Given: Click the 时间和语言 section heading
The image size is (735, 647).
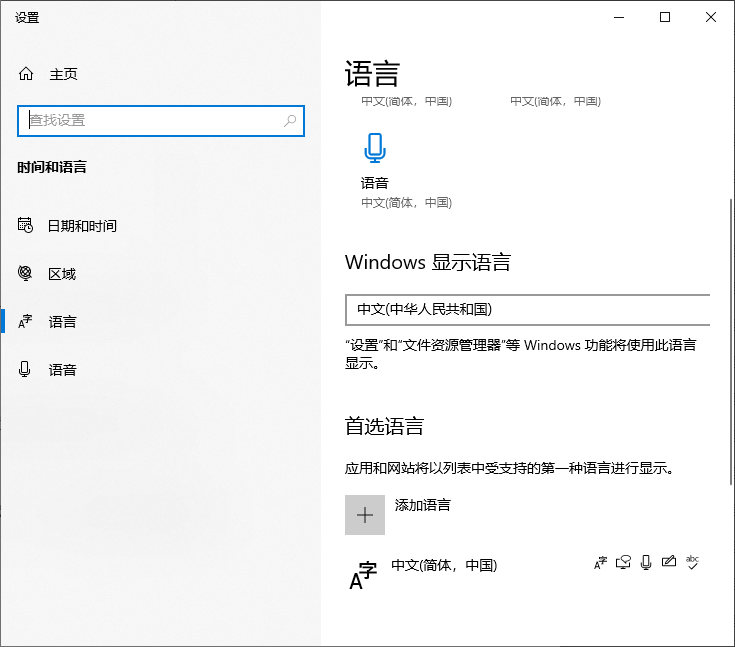Looking at the screenshot, I should coord(52,167).
